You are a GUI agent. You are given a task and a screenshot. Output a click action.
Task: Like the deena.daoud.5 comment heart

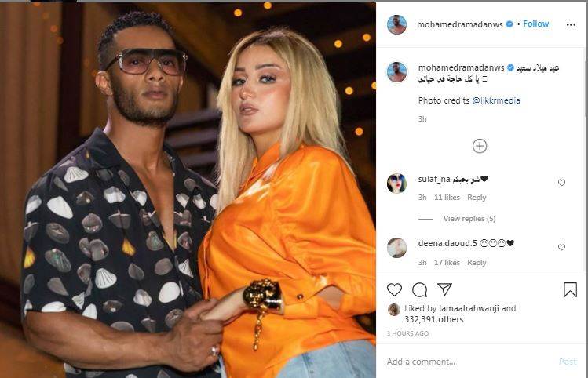(561, 247)
